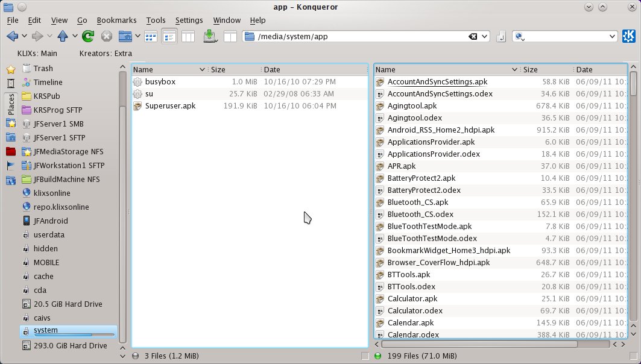Image resolution: width=641 pixels, height=364 pixels.
Task: Open sidebar home folder tab
Action: (11, 137)
